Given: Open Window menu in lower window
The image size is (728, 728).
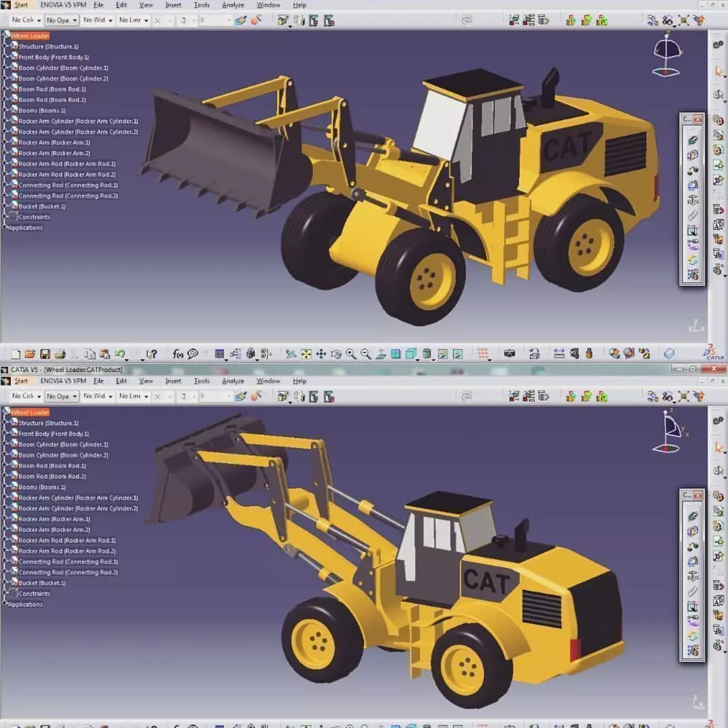Looking at the screenshot, I should 268,381.
